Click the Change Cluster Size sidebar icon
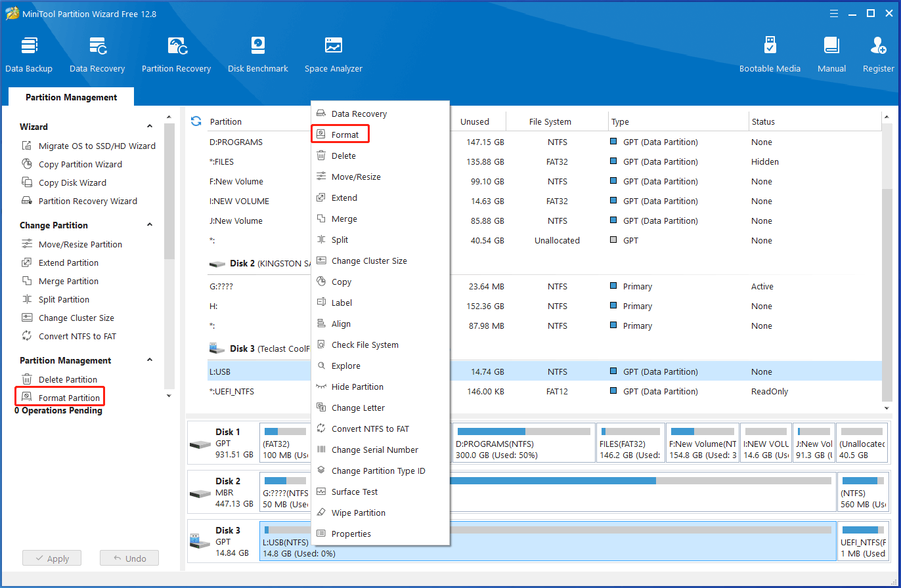901x588 pixels. (x=27, y=318)
